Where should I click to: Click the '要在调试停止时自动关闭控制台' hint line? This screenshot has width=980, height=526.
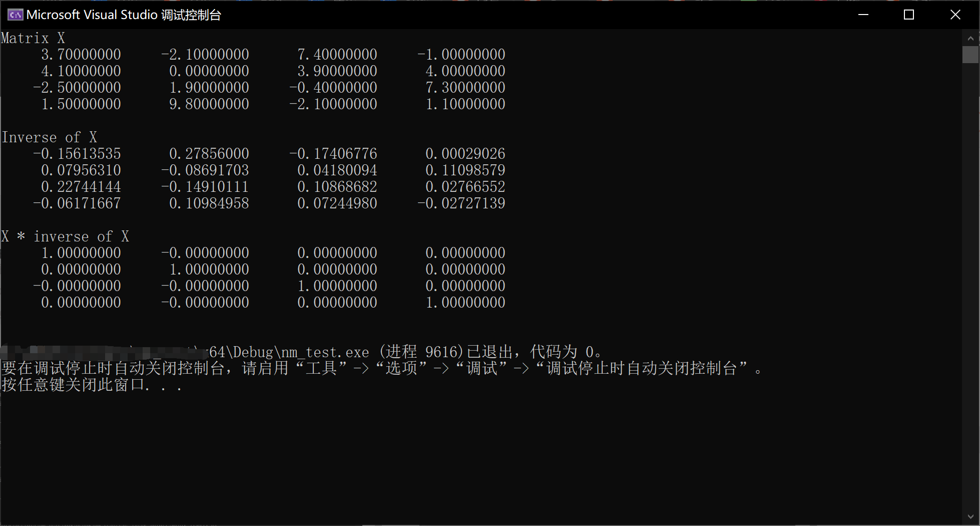(x=381, y=369)
